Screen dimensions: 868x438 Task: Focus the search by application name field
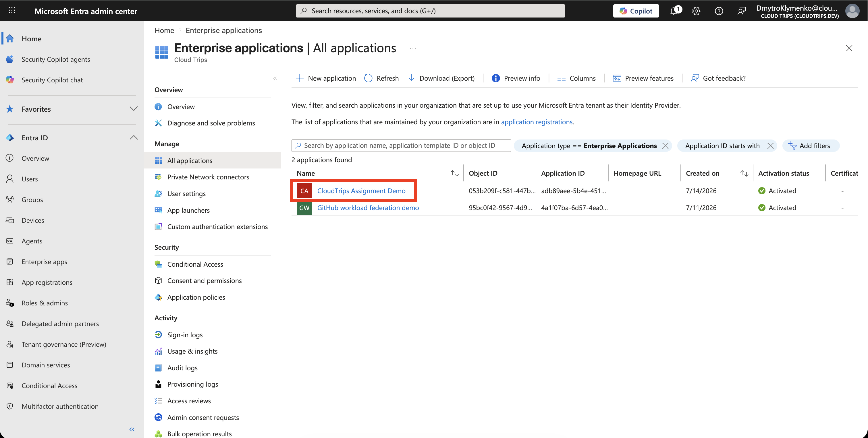401,146
